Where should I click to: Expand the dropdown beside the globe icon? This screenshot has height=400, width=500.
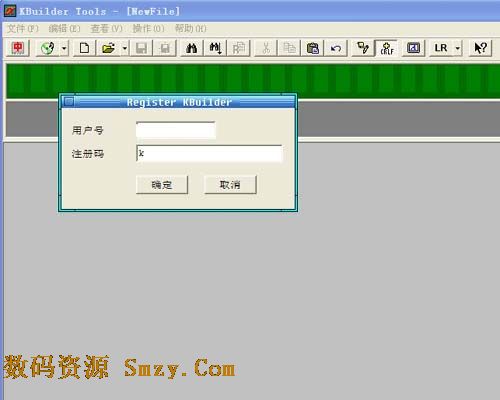point(64,48)
